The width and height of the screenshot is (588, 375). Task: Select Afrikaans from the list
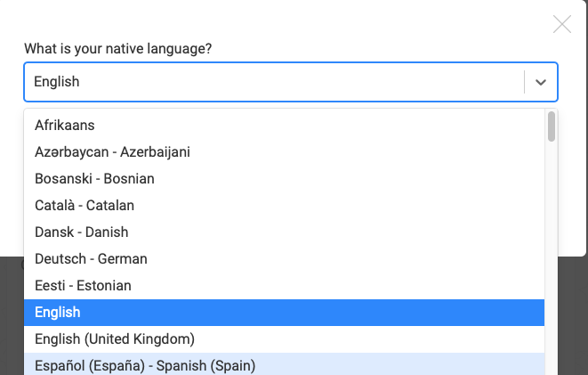(x=65, y=126)
